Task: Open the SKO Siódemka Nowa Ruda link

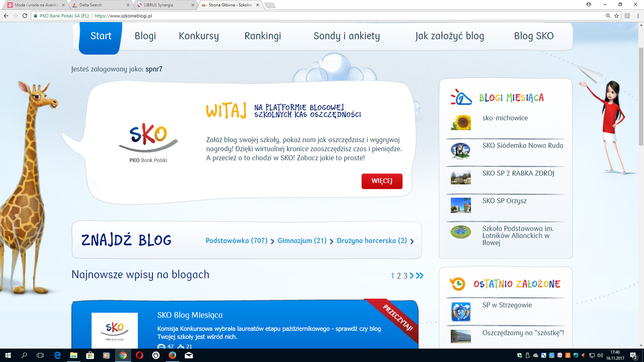Action: point(523,146)
